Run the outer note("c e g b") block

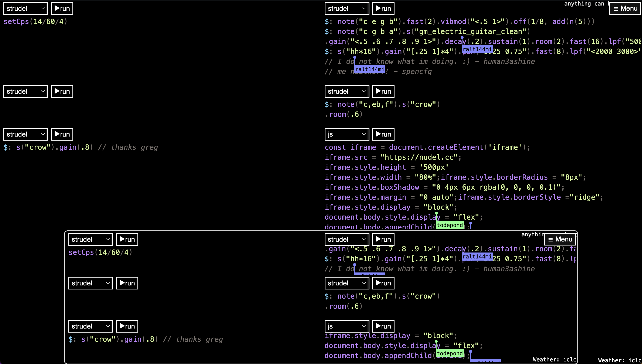click(383, 8)
